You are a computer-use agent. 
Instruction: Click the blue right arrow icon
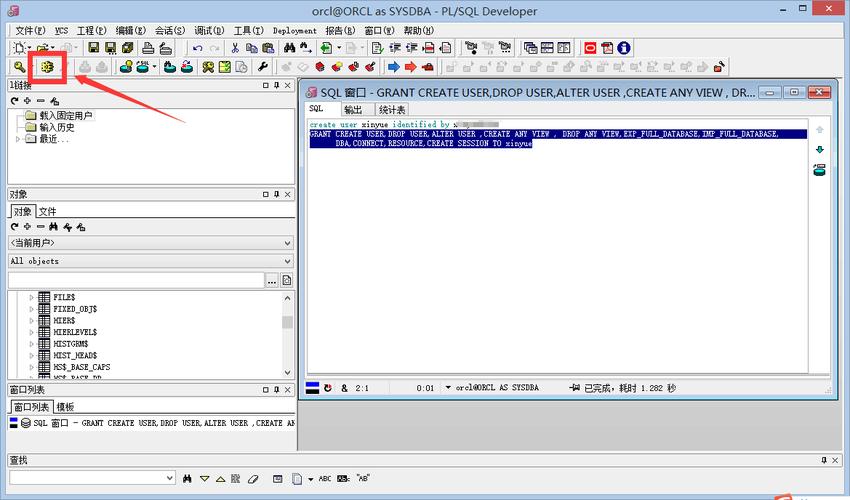[x=394, y=67]
